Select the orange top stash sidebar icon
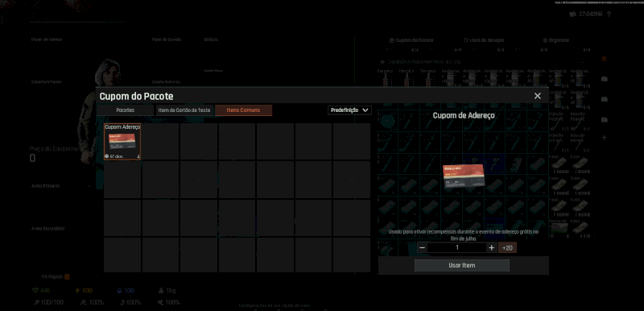644x311 pixels. 605,58
